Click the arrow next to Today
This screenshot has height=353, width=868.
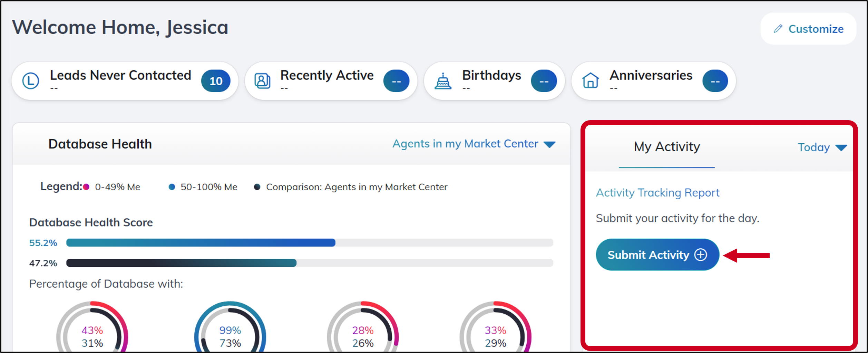coord(841,148)
